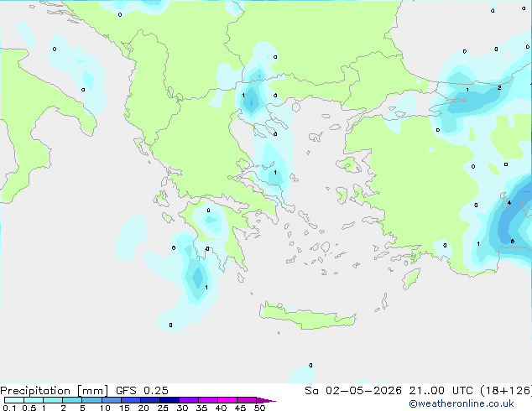Pick the 10–15 mm legend color swatch

pyautogui.click(x=111, y=400)
